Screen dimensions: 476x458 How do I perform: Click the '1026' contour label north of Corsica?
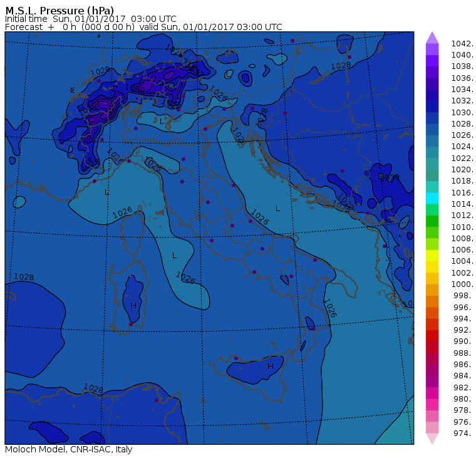tap(123, 212)
